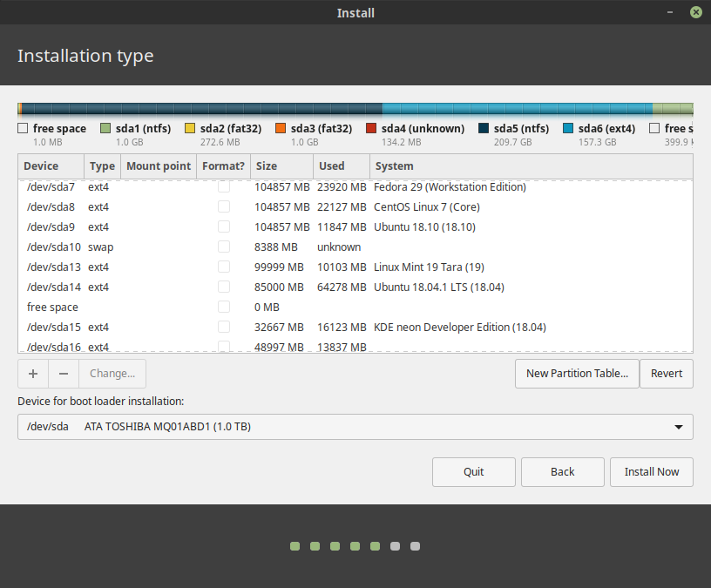Click the System column header

click(394, 166)
